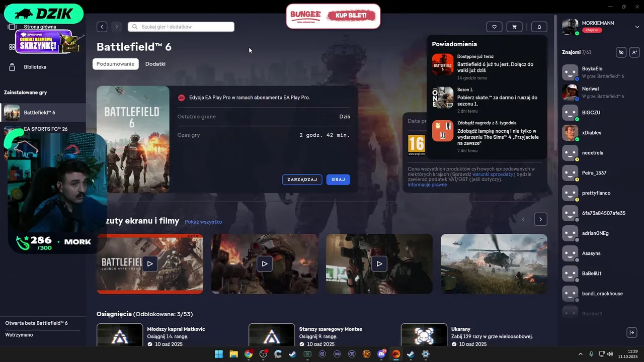This screenshot has height=362, width=644.
Task: Click the Starszy szeregowy Montes achievement
Action: click(321, 334)
